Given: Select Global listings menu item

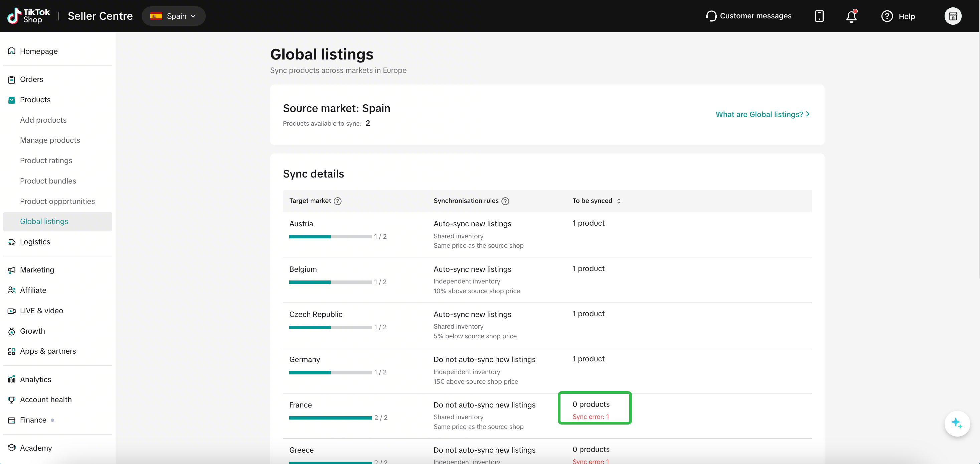Looking at the screenshot, I should click(x=57, y=222).
